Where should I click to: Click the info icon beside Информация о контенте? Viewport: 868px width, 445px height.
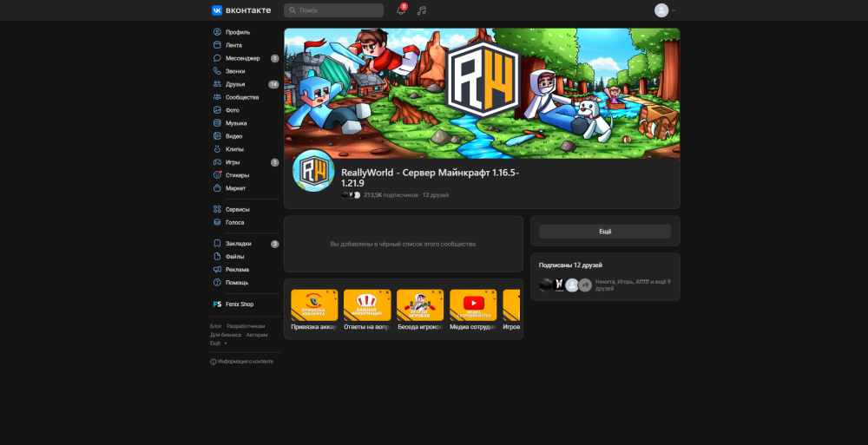coord(214,362)
